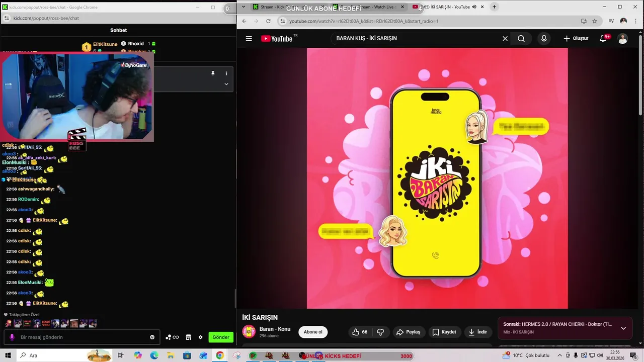
Task: Switch to the Stream - Watch Live tab
Action: 369,7
